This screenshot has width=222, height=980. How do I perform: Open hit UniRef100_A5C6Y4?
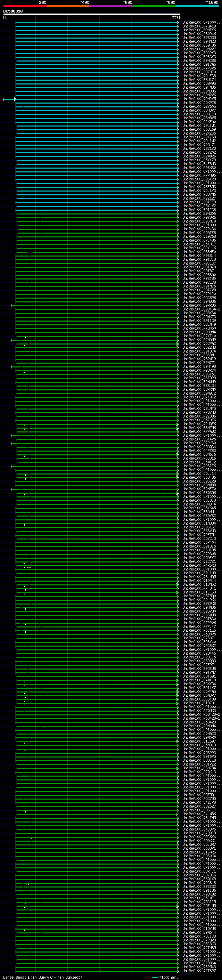click(199, 837)
